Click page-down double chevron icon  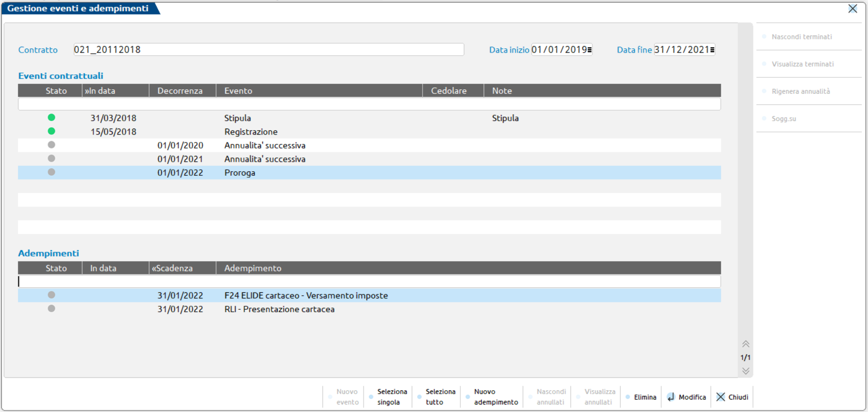[x=745, y=371]
